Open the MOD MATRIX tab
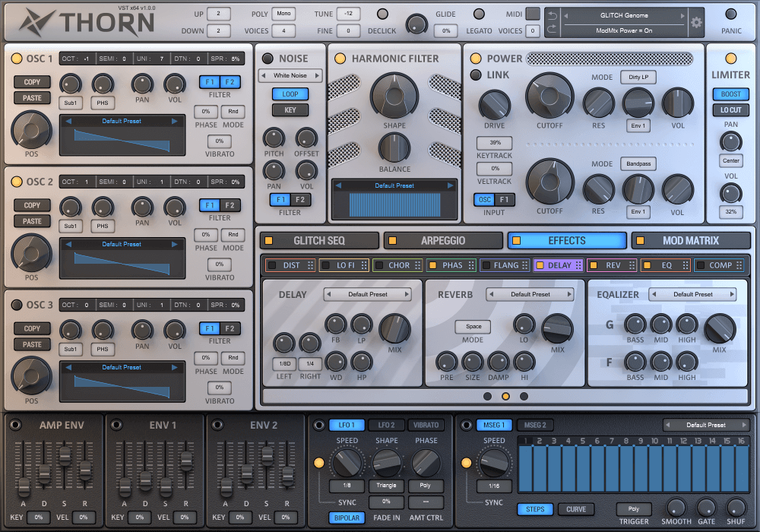 [x=691, y=241]
